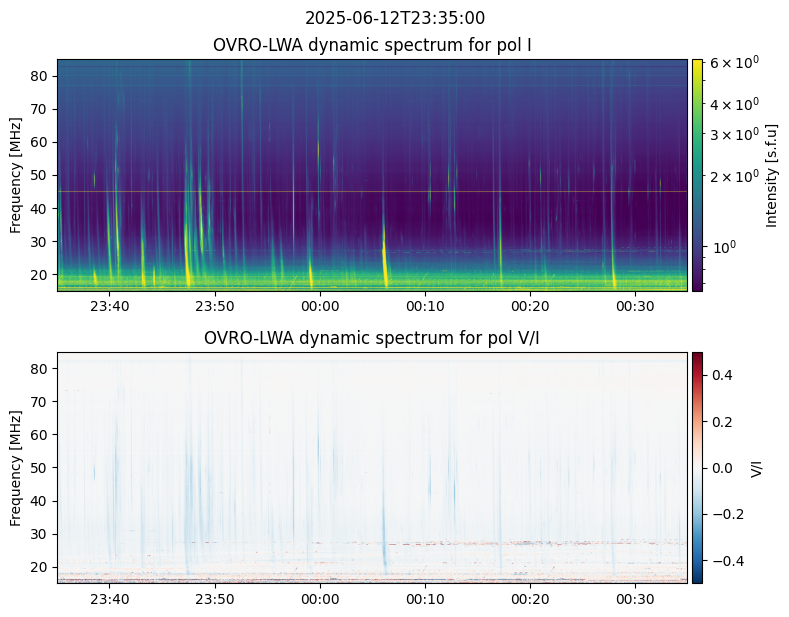Select the pol V/I dynamic spectrum title
Screen dimensions: 789x617
(x=372, y=338)
